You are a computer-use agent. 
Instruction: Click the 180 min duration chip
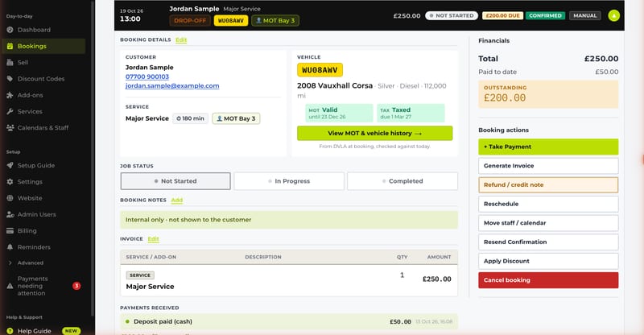pos(190,118)
